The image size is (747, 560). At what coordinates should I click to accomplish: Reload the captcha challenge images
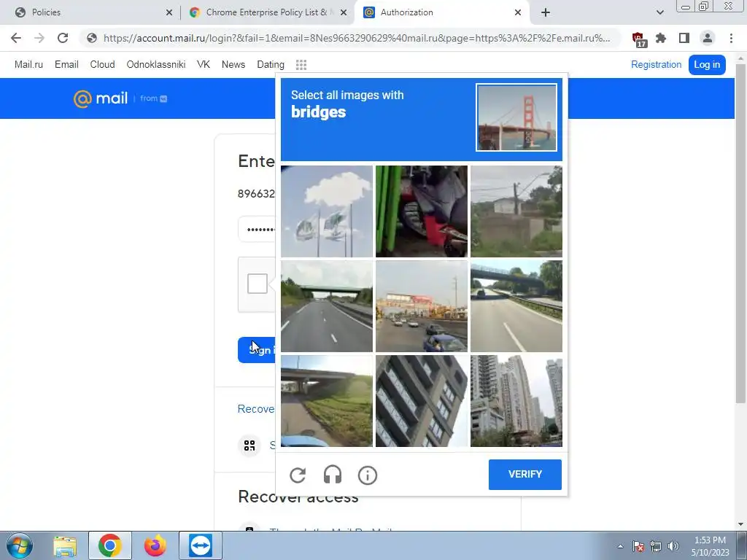(298, 475)
